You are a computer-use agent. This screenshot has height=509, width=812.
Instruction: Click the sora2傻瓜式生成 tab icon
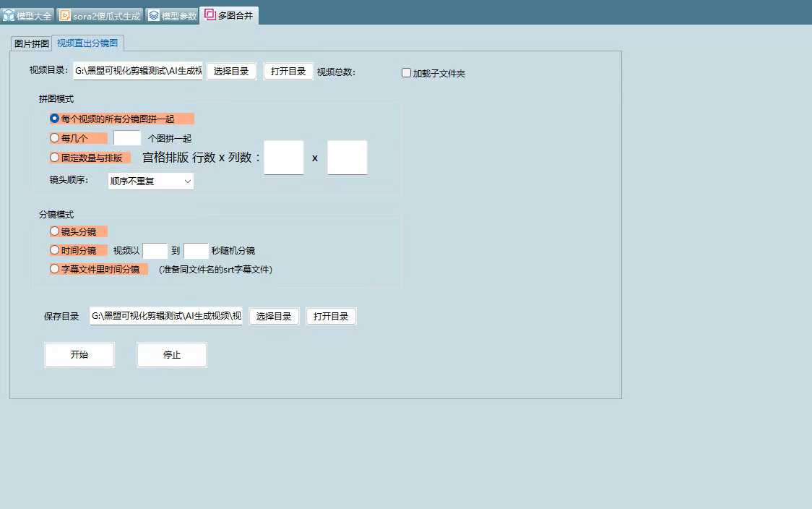click(x=65, y=15)
